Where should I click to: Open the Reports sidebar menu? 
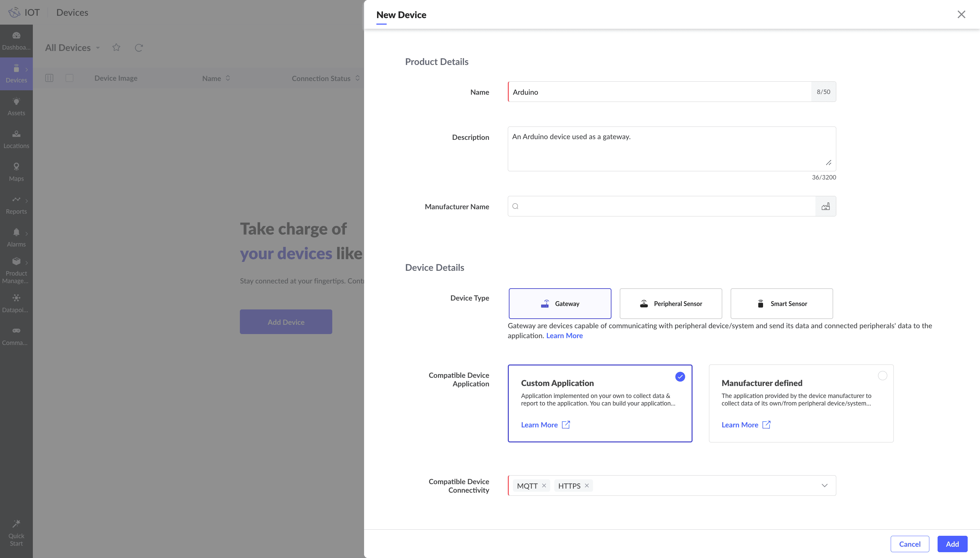[x=16, y=205]
